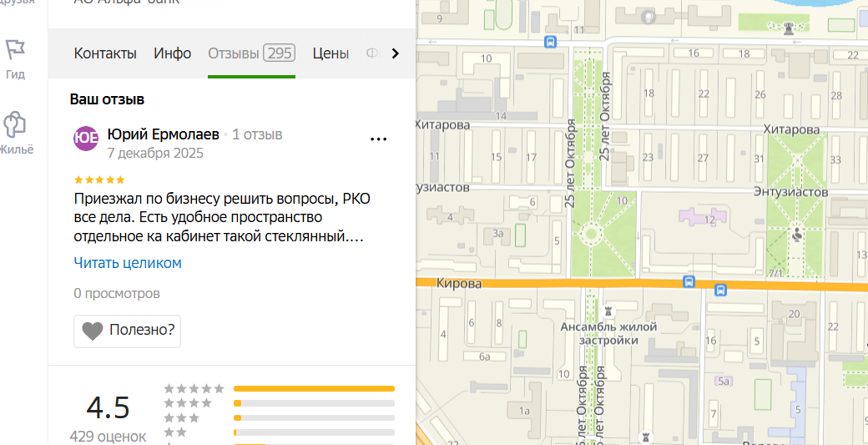Filter reviews by the four-star bar
Screen dimensions: 868x445
click(x=314, y=403)
